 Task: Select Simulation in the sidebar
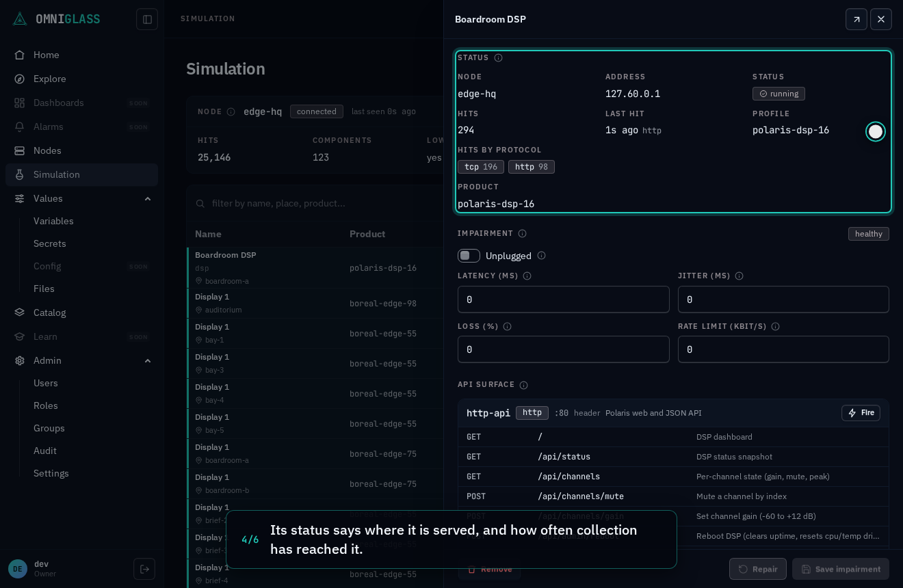(81, 174)
